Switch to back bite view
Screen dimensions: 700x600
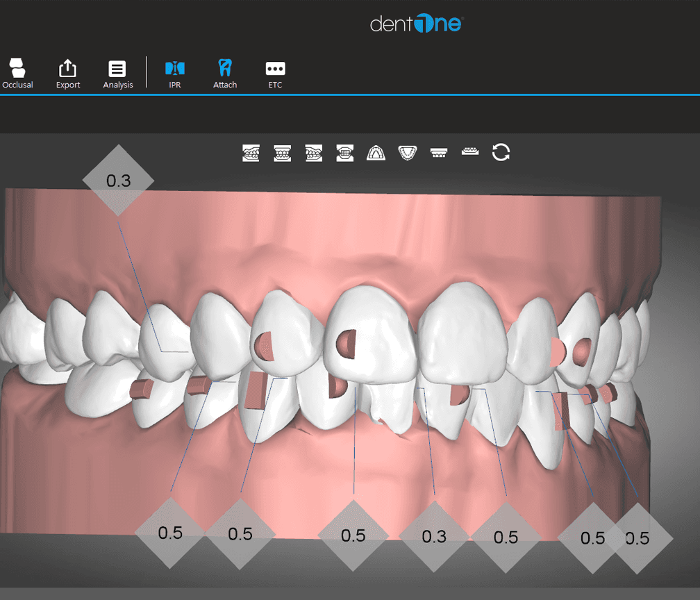coord(344,153)
